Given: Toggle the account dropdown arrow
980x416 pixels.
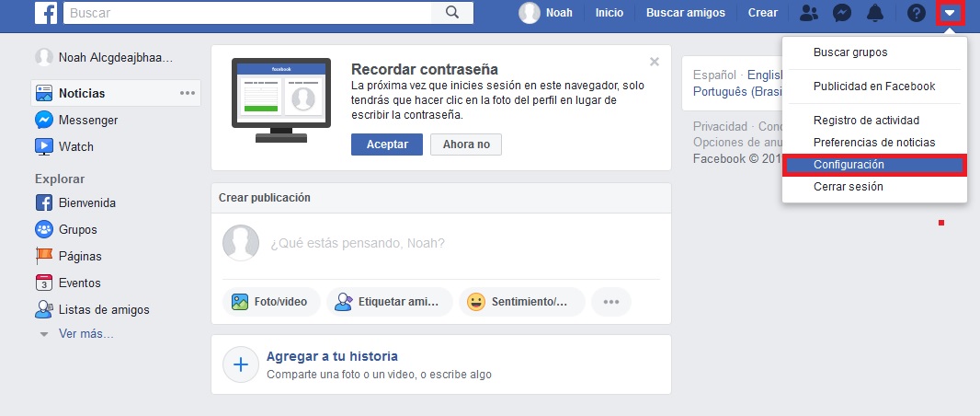Looking at the screenshot, I should 950,13.
